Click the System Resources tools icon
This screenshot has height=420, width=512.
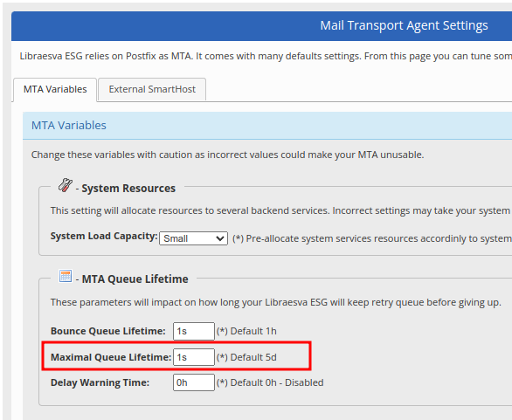click(66, 185)
